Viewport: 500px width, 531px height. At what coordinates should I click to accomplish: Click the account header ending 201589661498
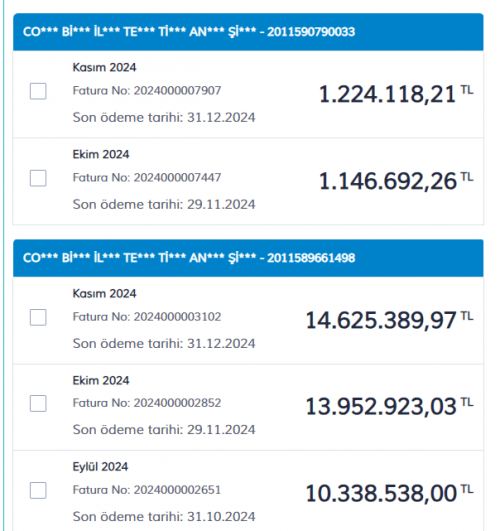pos(248,258)
